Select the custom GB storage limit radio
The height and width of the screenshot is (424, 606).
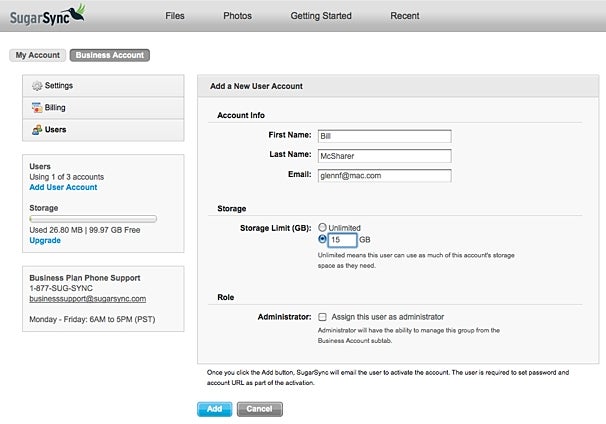[322, 239]
